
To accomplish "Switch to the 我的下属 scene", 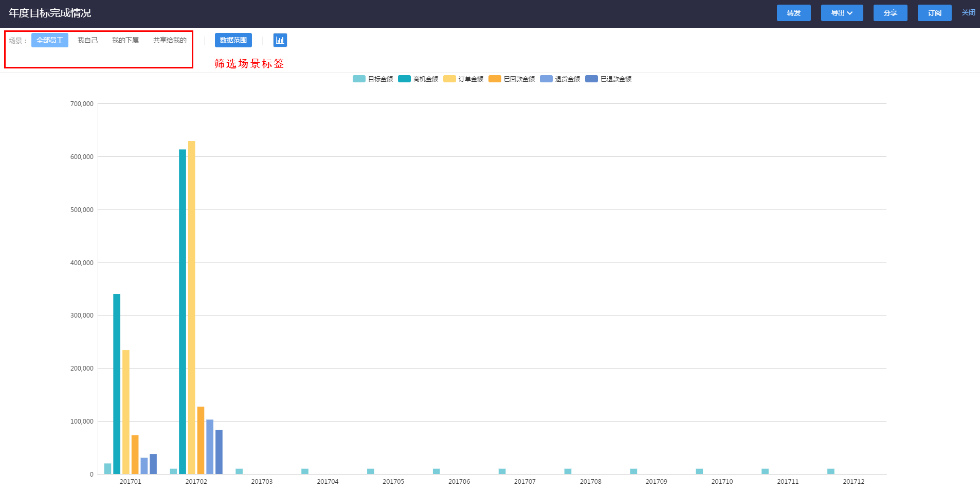I will pyautogui.click(x=125, y=40).
